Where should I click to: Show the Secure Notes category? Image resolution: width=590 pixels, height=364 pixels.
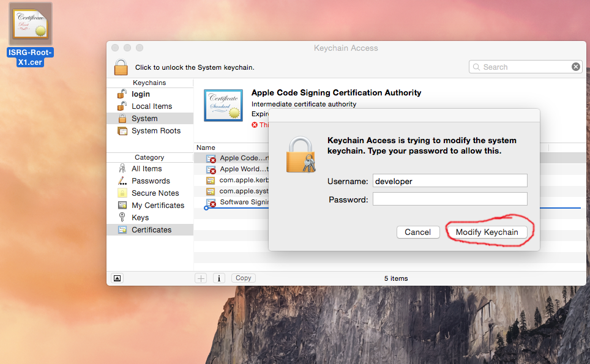coord(150,193)
